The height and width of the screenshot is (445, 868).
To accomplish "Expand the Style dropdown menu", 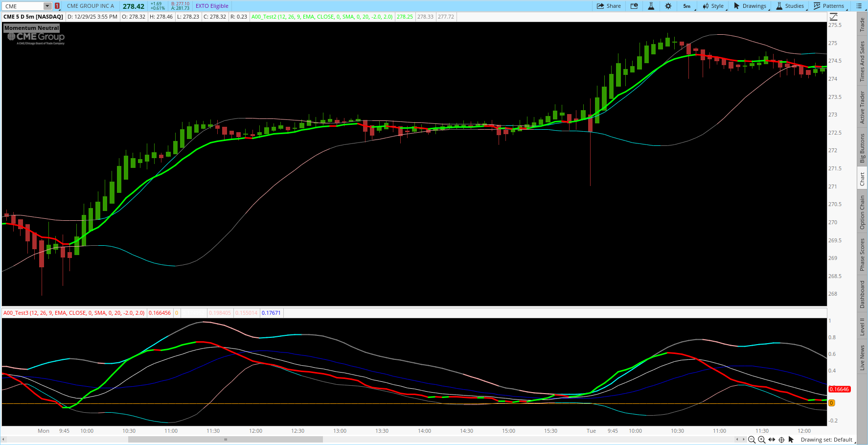I will pos(713,6).
